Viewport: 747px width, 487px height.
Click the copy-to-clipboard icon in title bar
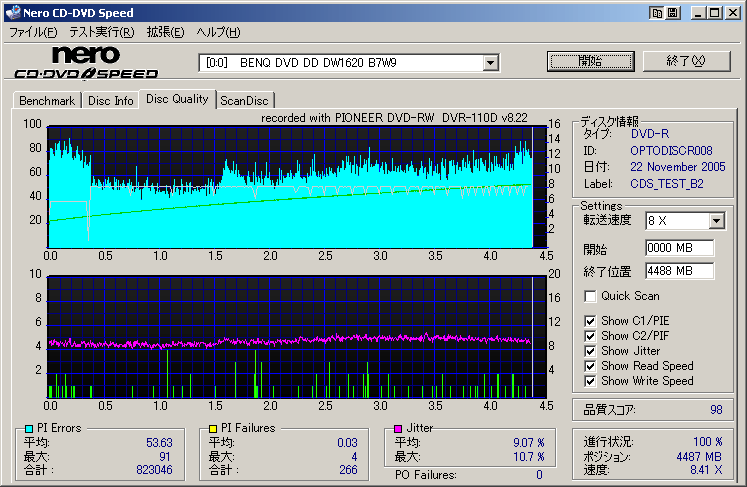pyautogui.click(x=656, y=13)
